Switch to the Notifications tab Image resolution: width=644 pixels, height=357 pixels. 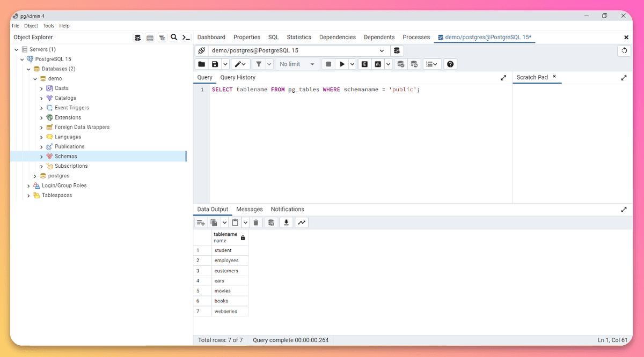tap(287, 210)
